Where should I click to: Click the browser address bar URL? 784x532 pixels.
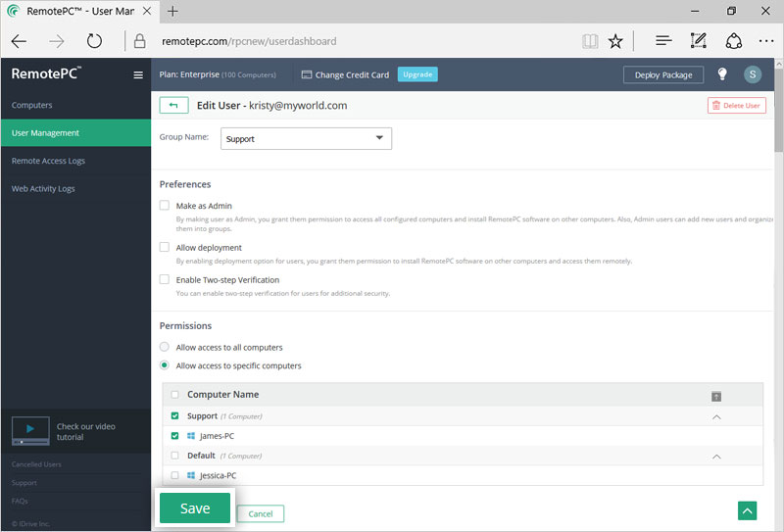[x=249, y=41]
